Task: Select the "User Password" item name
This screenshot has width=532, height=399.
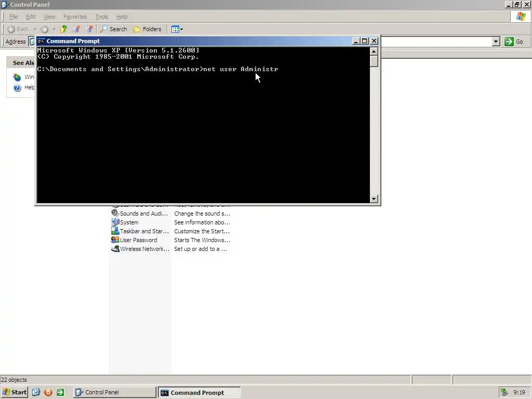Action: [138, 240]
